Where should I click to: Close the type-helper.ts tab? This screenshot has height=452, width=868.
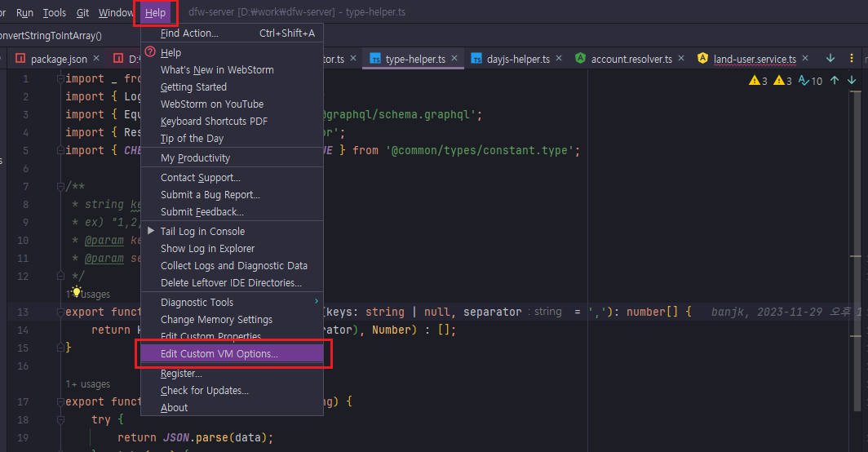click(x=454, y=58)
